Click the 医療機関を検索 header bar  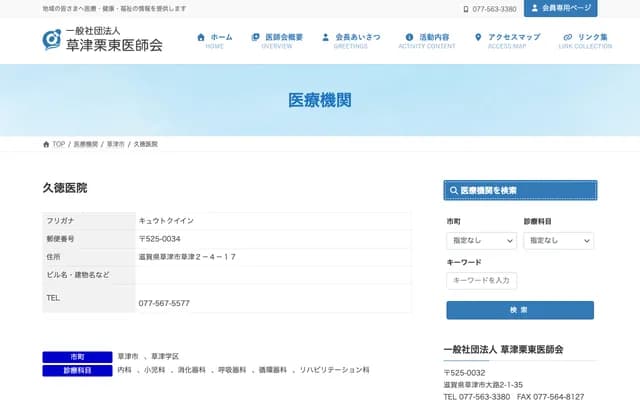click(x=520, y=190)
